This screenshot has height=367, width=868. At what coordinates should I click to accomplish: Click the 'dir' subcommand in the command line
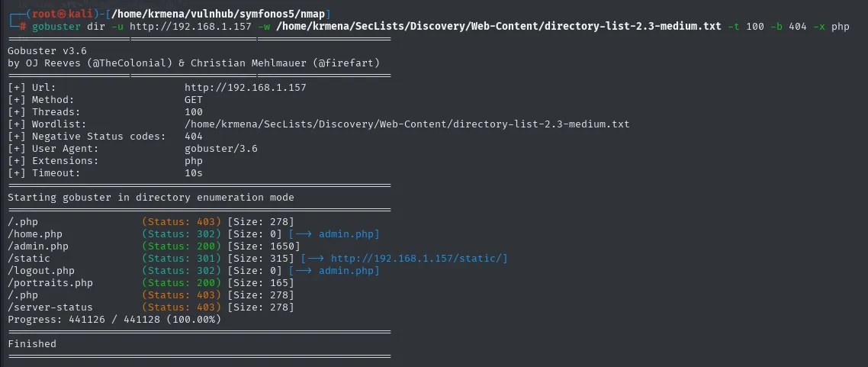tap(96, 27)
